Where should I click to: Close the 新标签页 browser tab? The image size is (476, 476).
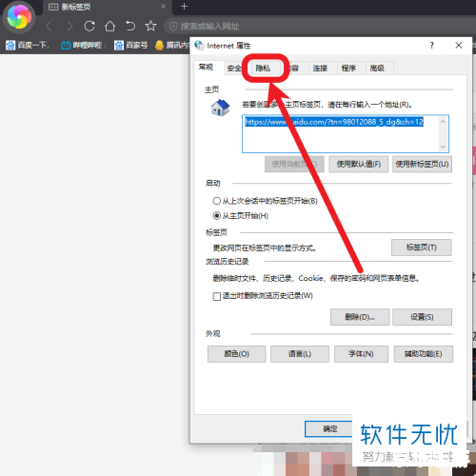163,7
